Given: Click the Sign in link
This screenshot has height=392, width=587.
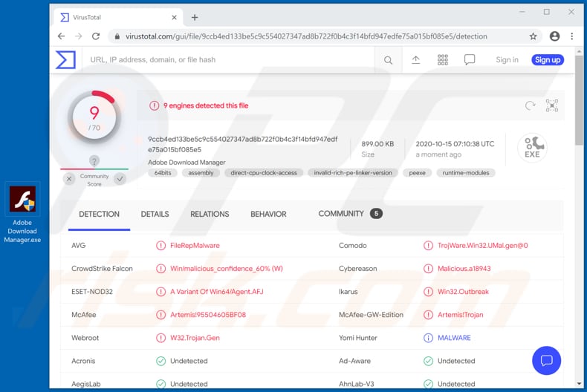Looking at the screenshot, I should (507, 60).
